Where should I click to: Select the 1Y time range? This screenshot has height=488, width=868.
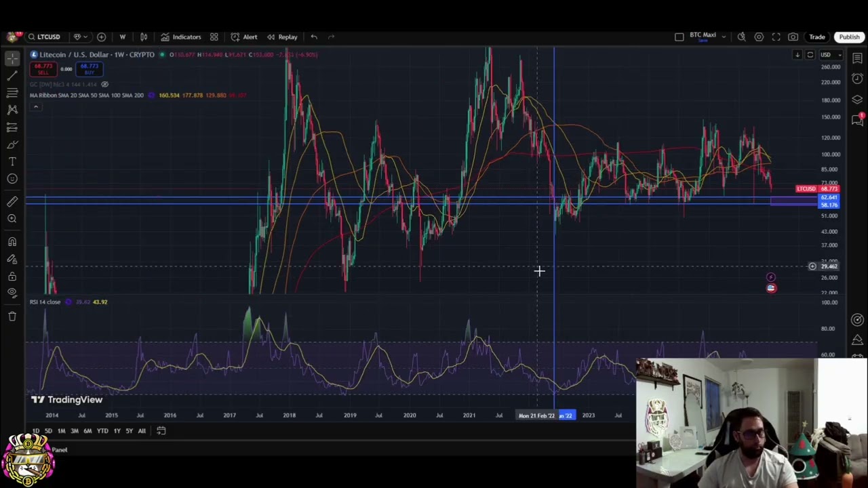pos(117,431)
